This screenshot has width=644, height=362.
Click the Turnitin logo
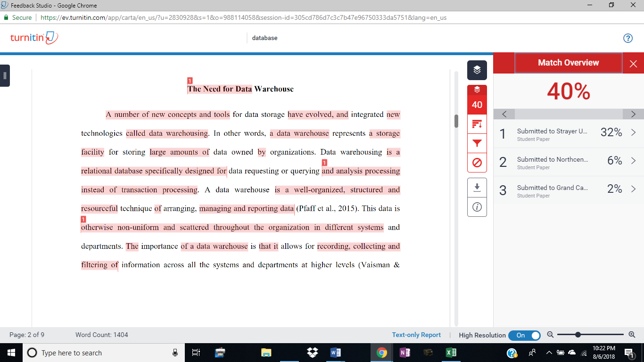[34, 38]
